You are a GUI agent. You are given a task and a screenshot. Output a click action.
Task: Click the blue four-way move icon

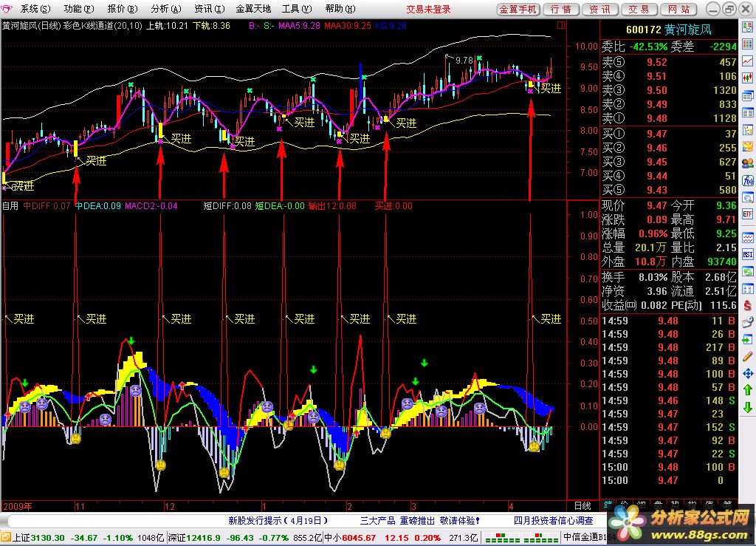pyautogui.click(x=747, y=373)
